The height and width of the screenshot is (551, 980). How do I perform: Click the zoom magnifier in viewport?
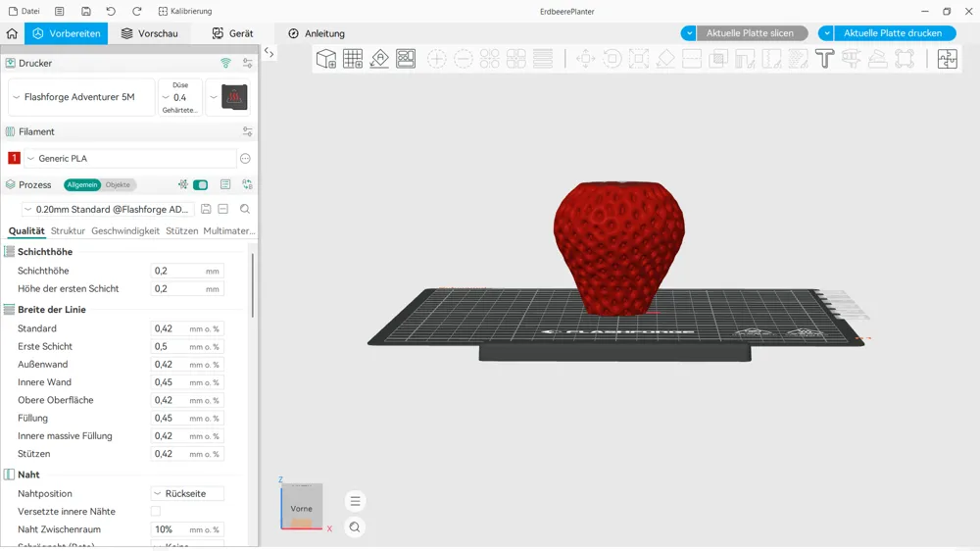coord(355,527)
